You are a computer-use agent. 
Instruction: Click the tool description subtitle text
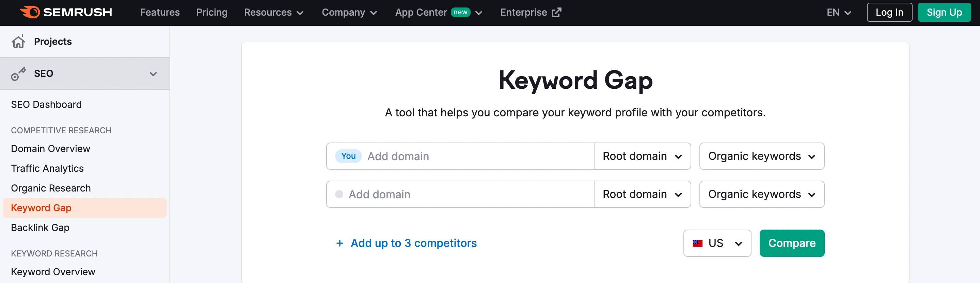click(575, 113)
